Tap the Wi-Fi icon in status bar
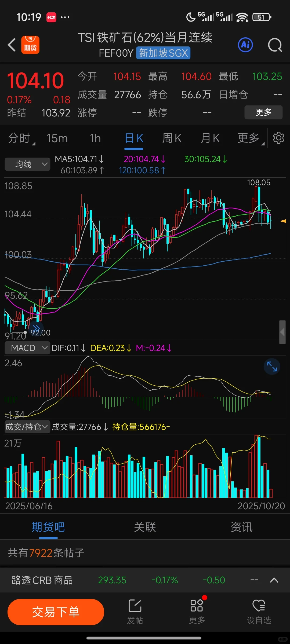The width and height of the screenshot is (290, 644). pos(242,17)
